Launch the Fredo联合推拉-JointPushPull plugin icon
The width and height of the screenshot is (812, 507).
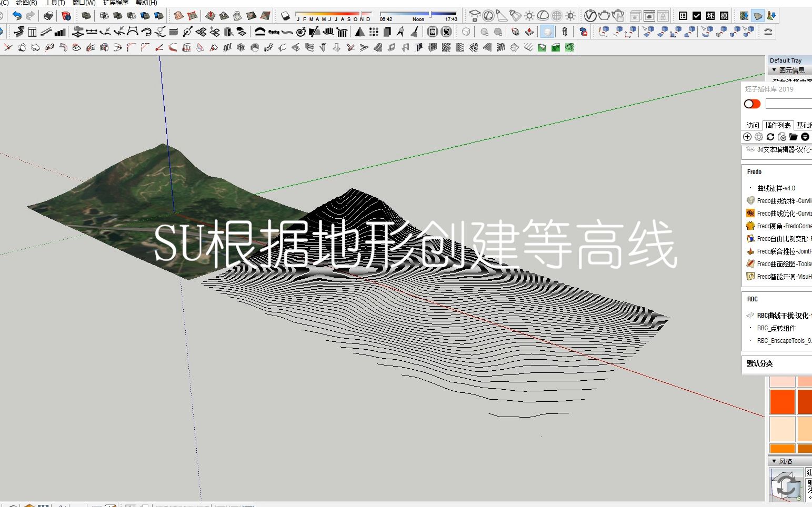click(750, 251)
